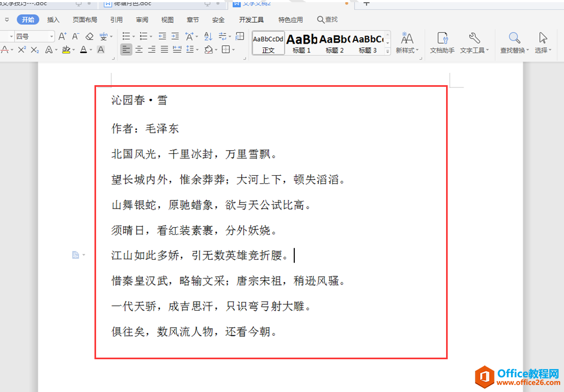Viewport: 564px width, 392px height.
Task: Open 查找替换 find and replace
Action: click(x=515, y=43)
